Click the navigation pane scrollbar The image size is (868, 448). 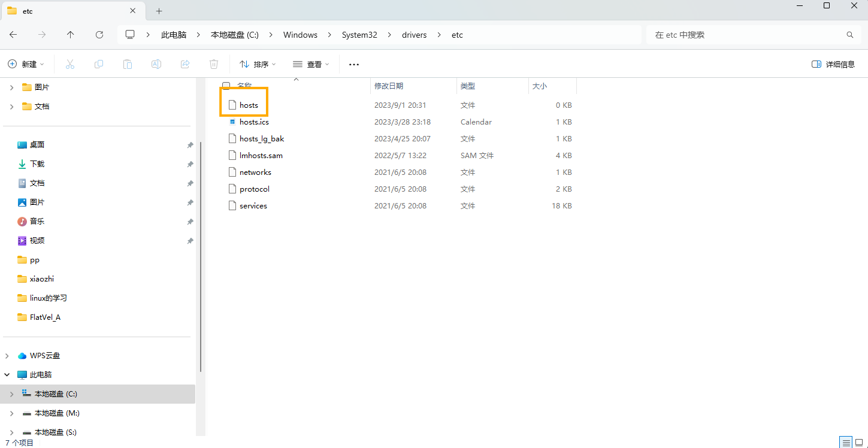point(201,256)
